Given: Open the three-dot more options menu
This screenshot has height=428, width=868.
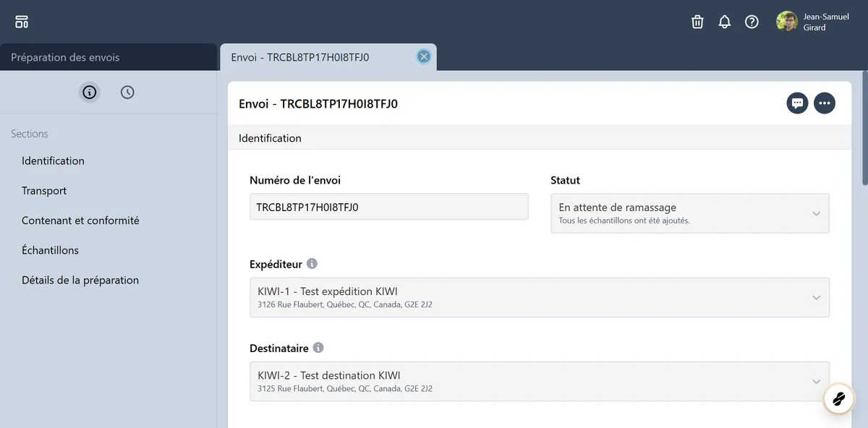Looking at the screenshot, I should 825,103.
